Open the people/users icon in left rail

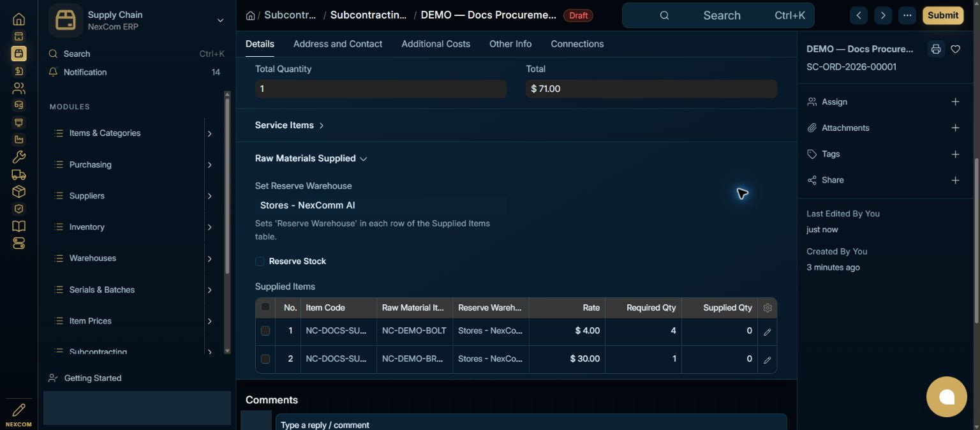(19, 88)
